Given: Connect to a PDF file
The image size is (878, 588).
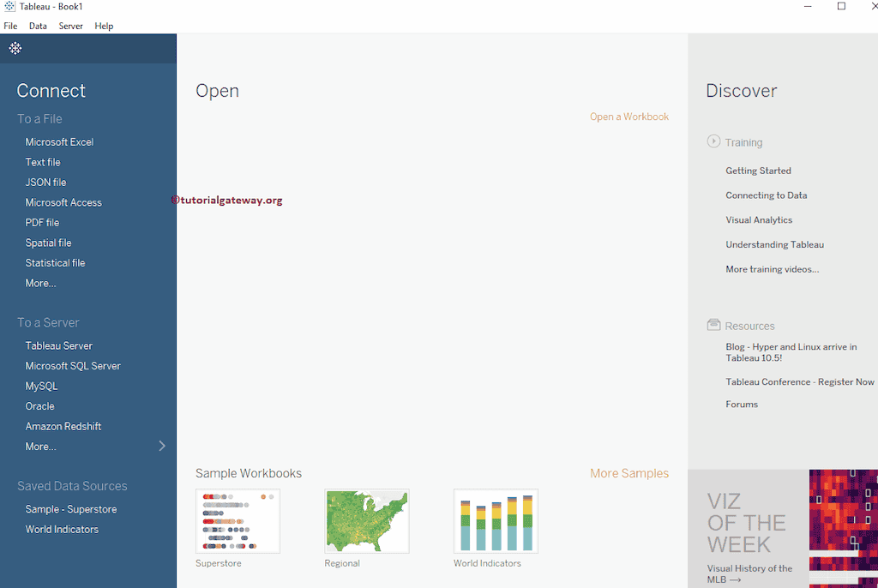Looking at the screenshot, I should (42, 222).
